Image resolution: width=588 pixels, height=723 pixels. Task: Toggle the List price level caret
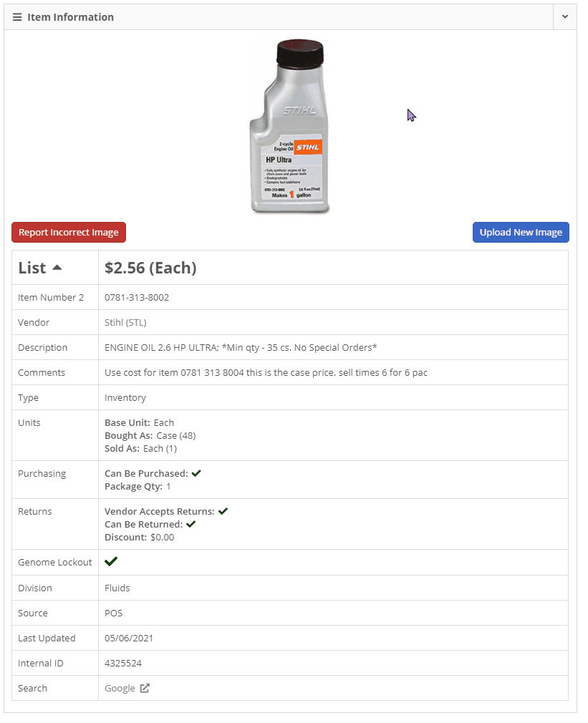[57, 268]
